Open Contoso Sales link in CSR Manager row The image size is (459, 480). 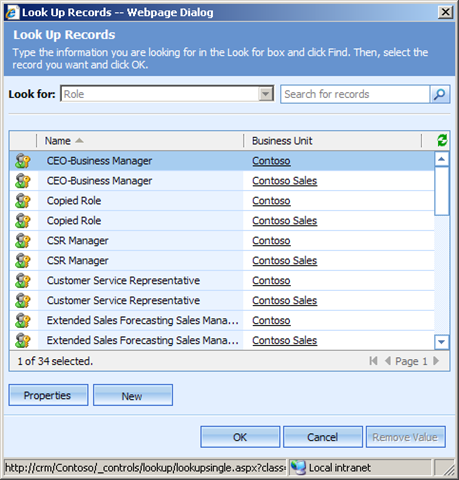pos(284,261)
